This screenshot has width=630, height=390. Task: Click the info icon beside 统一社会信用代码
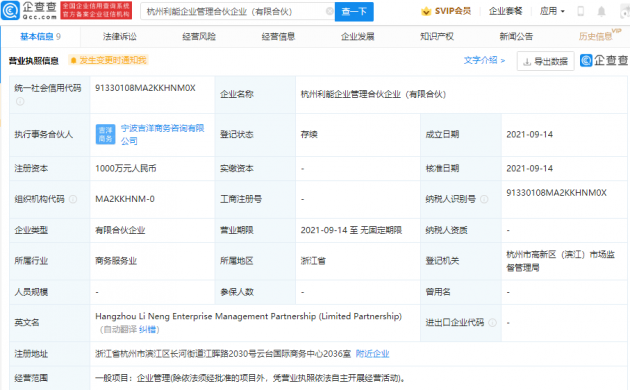click(20, 101)
